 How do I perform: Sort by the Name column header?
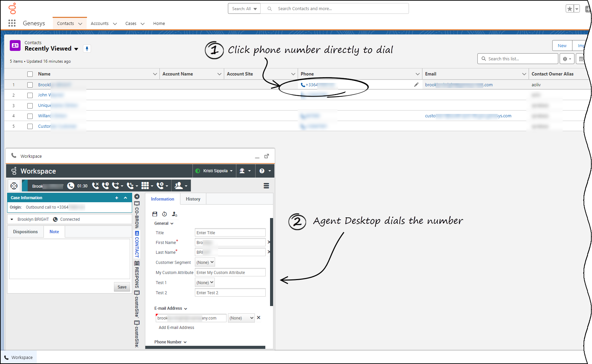click(44, 74)
